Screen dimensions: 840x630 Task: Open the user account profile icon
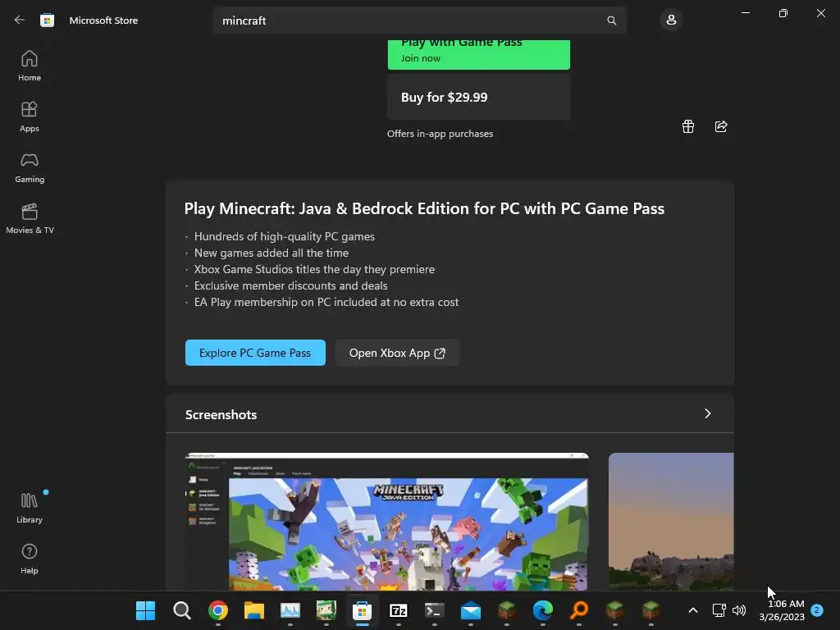[x=671, y=21]
